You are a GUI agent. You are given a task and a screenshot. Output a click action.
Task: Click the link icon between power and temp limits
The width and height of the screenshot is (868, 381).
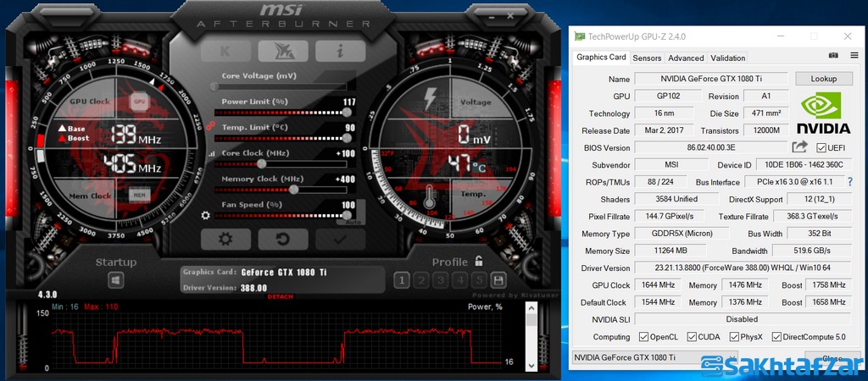[x=210, y=126]
